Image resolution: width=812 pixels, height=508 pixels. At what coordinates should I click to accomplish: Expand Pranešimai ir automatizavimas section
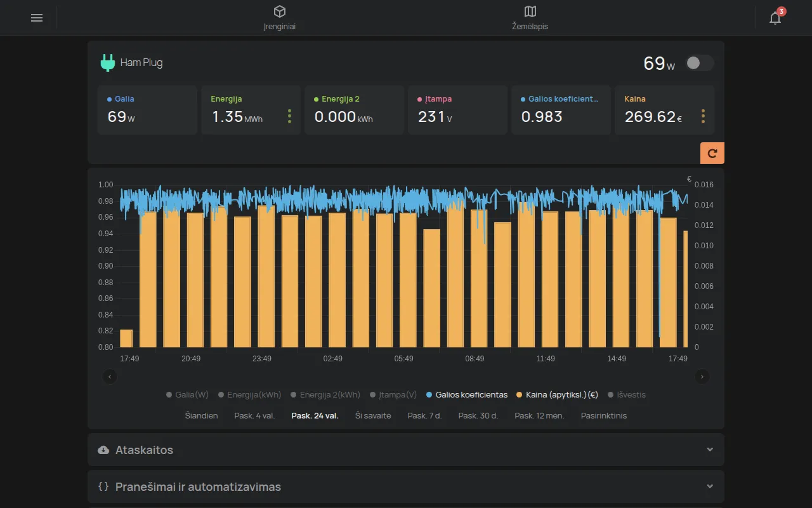pos(406,486)
